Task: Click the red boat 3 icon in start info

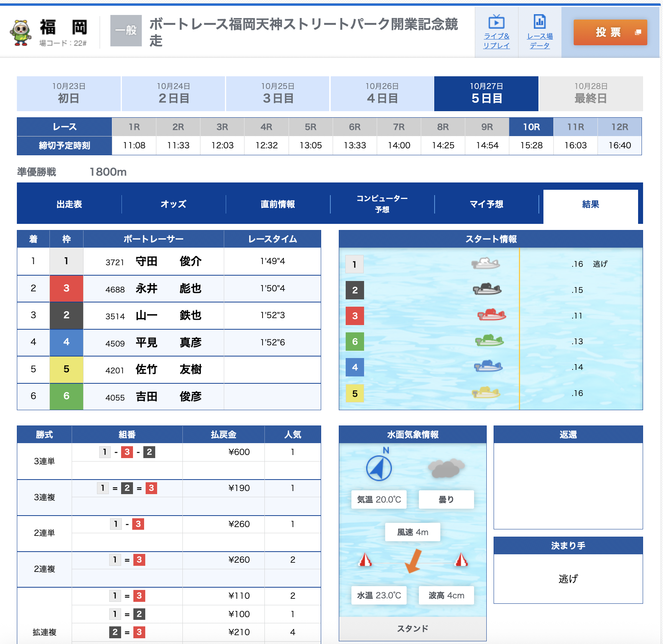Action: coord(492,315)
